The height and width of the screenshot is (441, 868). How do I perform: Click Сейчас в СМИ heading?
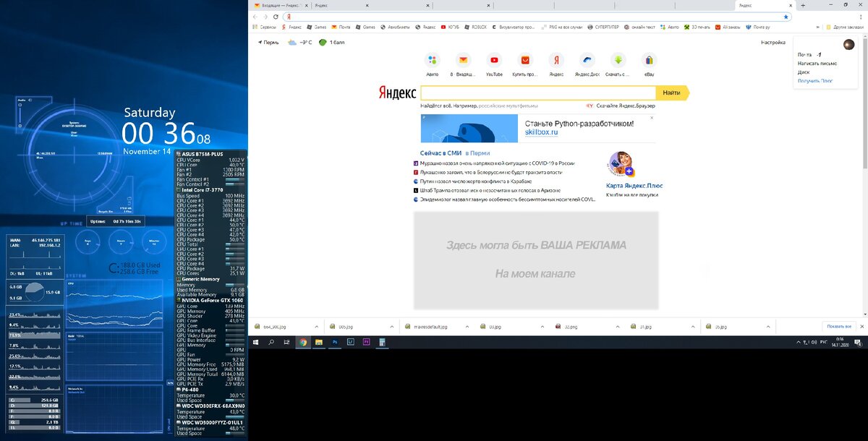(x=441, y=153)
